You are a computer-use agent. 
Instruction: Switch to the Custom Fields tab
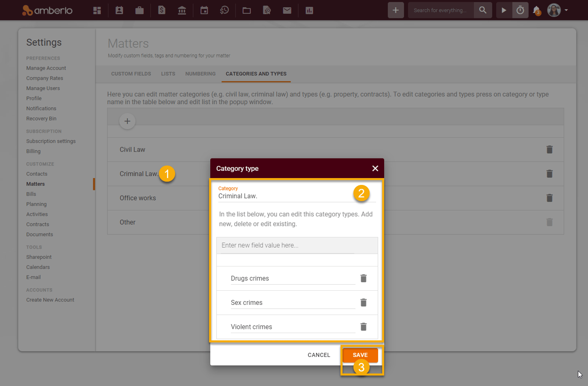pos(131,74)
